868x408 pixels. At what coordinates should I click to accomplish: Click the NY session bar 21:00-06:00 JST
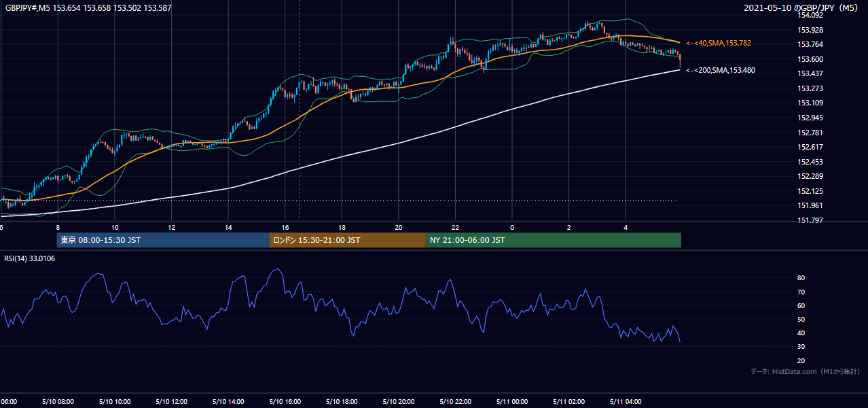click(554, 240)
